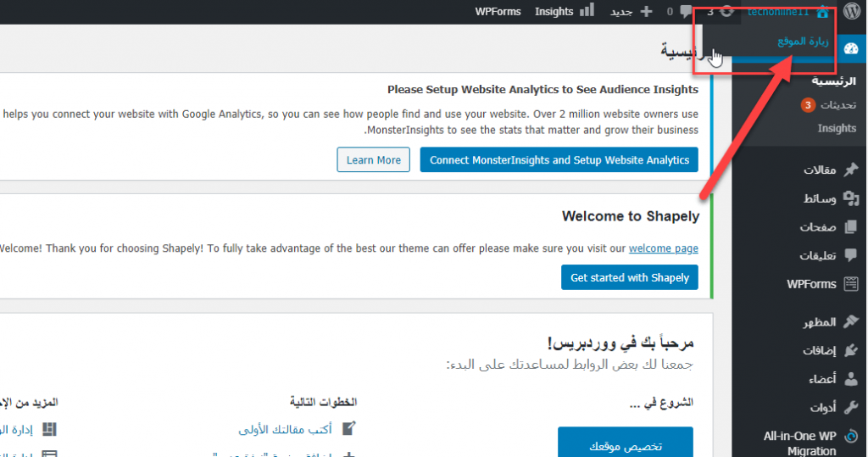Screen dimensions: 868x457
Task: Click the plus icon for new content
Action: pos(646,11)
